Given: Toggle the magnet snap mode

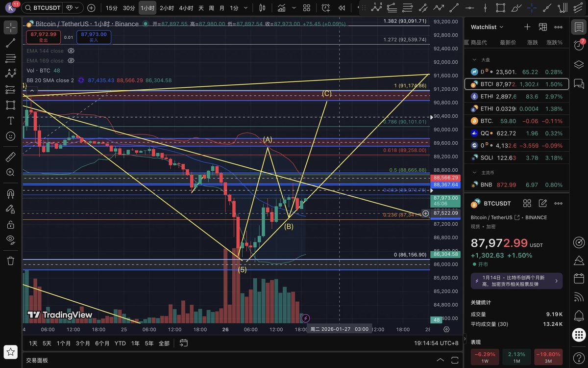Looking at the screenshot, I should (x=10, y=193).
